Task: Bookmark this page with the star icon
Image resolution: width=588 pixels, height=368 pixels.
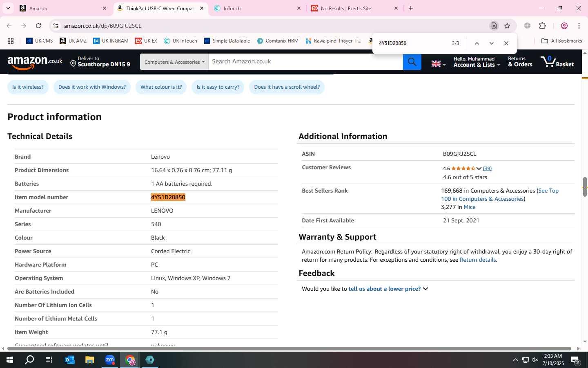Action: [x=507, y=26]
